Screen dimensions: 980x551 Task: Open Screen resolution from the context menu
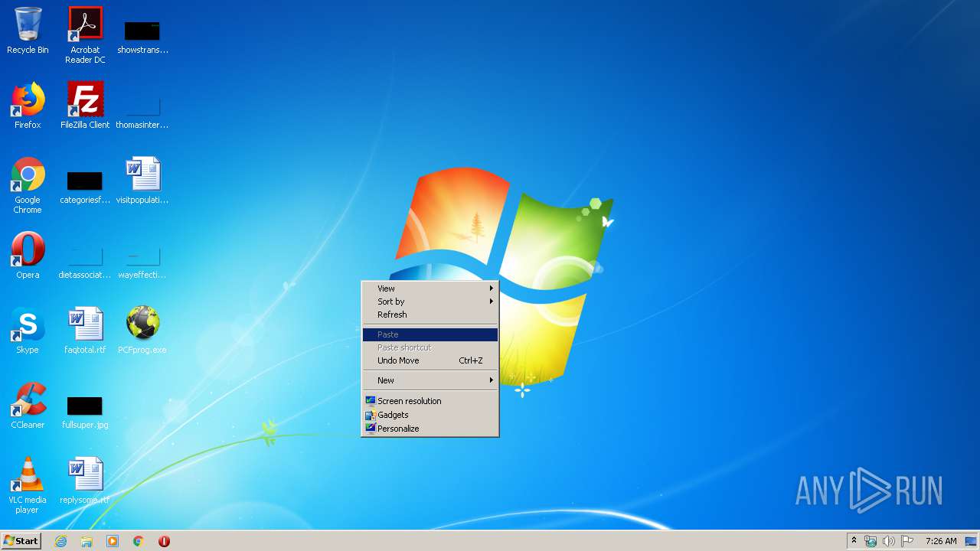(430, 401)
